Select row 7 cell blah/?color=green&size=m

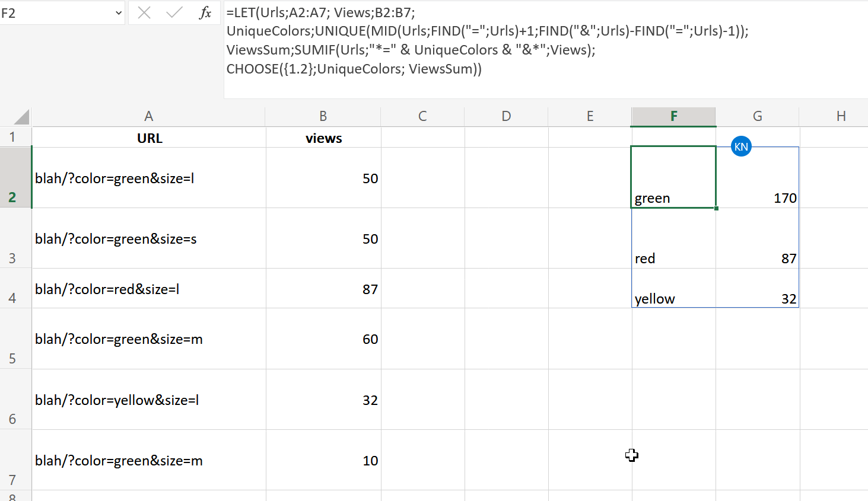[149, 460]
